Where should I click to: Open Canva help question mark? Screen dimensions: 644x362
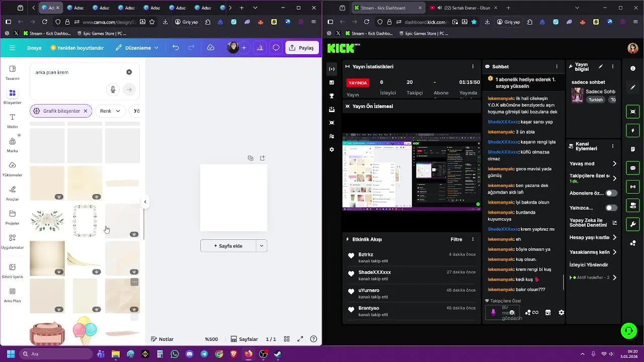pos(313,339)
